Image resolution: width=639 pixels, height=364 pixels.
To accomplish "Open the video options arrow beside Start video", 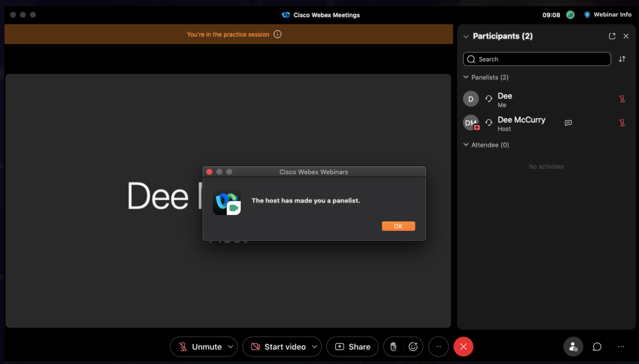I will click(315, 347).
